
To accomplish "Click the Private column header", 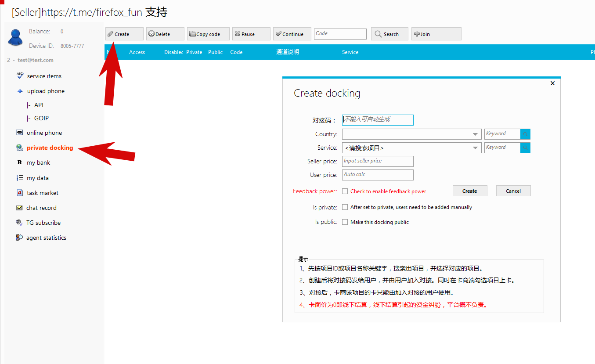I will click(194, 52).
